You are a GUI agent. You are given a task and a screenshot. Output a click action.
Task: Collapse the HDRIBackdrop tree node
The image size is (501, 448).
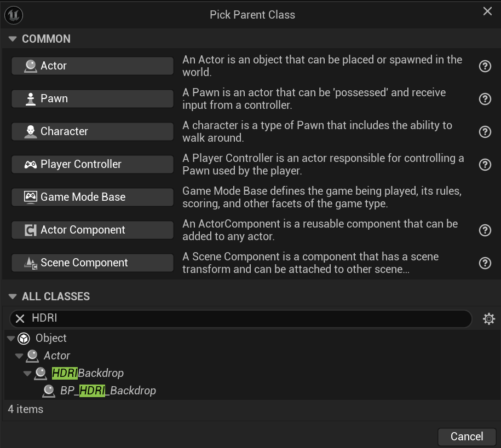(x=27, y=373)
